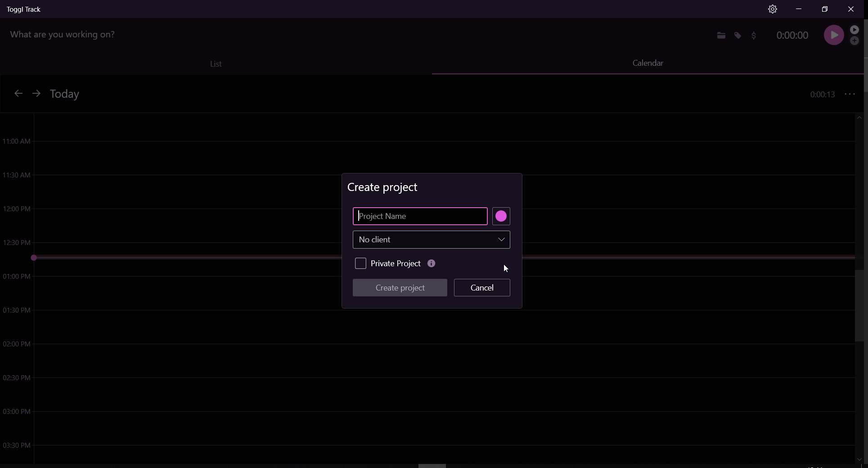This screenshot has height=468, width=868.
Task: Open calendar more options ellipsis
Action: pyautogui.click(x=850, y=94)
